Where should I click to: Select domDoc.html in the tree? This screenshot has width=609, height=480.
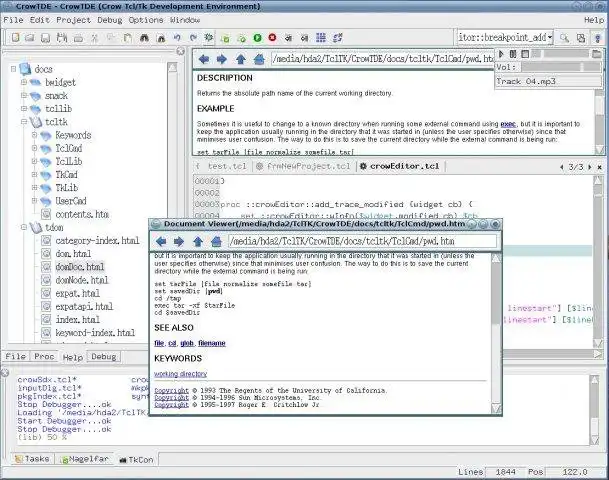click(80, 267)
